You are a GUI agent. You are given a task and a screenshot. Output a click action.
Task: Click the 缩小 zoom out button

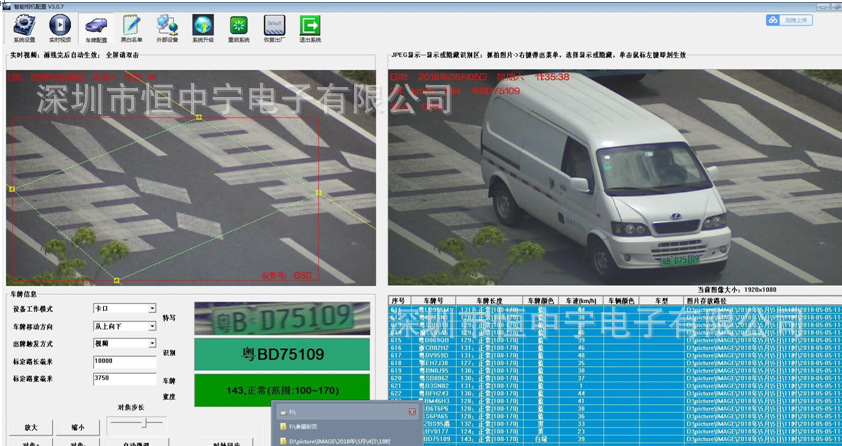[78, 428]
